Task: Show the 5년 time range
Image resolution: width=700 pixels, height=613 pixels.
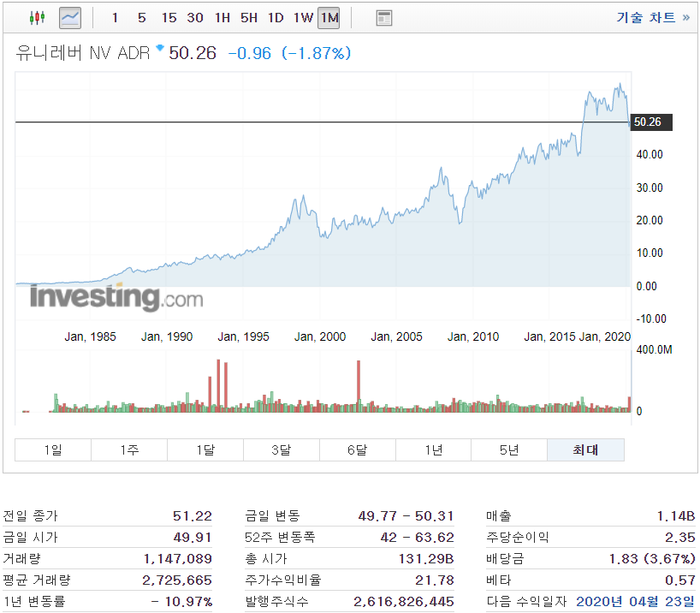Action: [x=509, y=449]
